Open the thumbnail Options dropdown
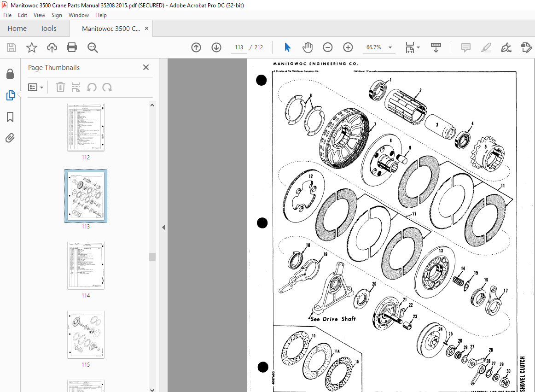This screenshot has width=535, height=392. [x=35, y=88]
